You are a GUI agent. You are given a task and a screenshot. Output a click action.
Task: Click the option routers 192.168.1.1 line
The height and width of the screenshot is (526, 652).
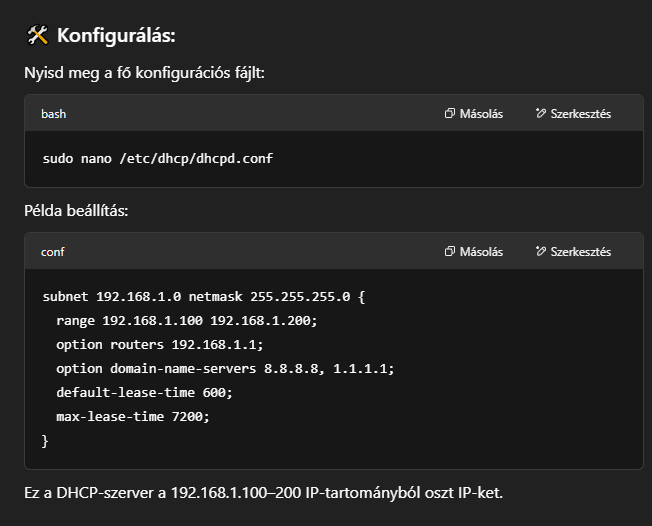(159, 345)
